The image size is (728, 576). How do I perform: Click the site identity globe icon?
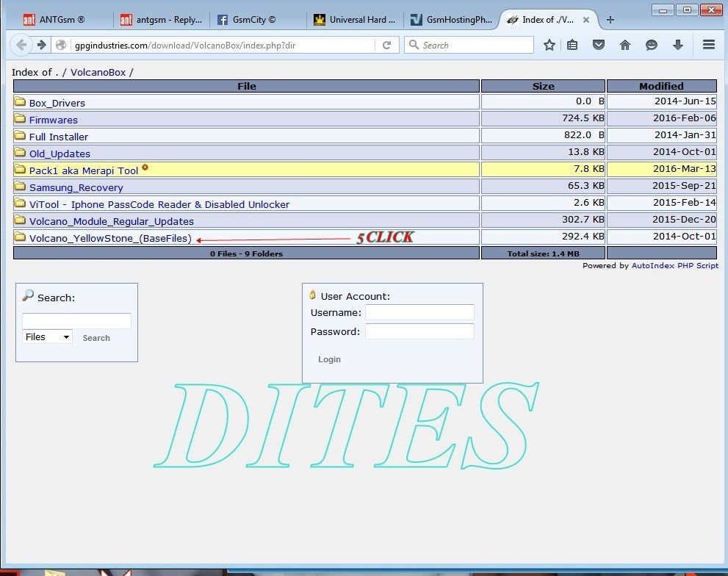click(61, 45)
